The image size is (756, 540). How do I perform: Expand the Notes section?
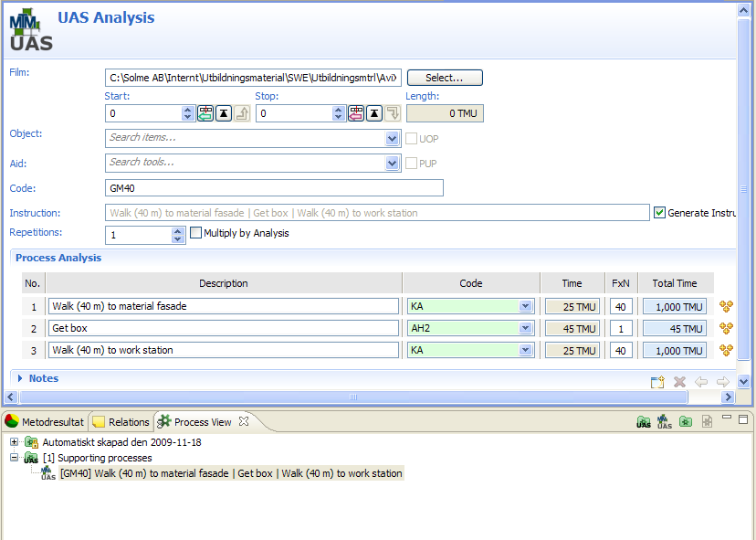20,378
